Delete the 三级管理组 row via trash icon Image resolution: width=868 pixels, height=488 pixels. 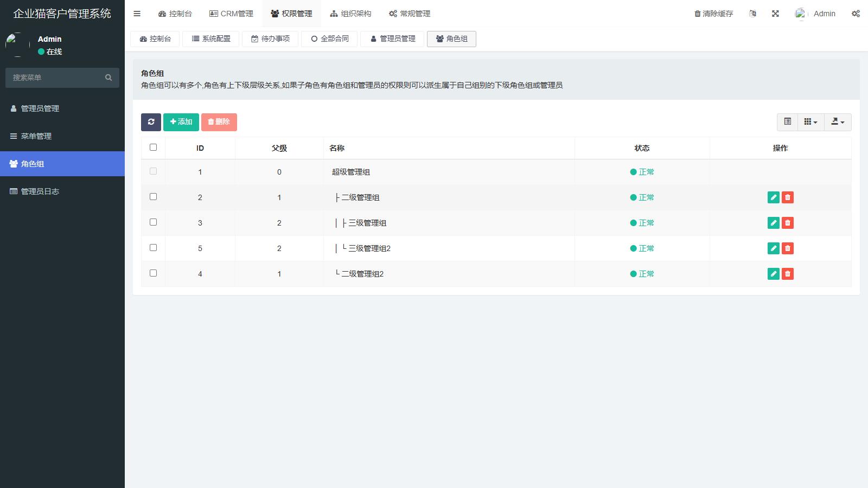click(x=788, y=223)
